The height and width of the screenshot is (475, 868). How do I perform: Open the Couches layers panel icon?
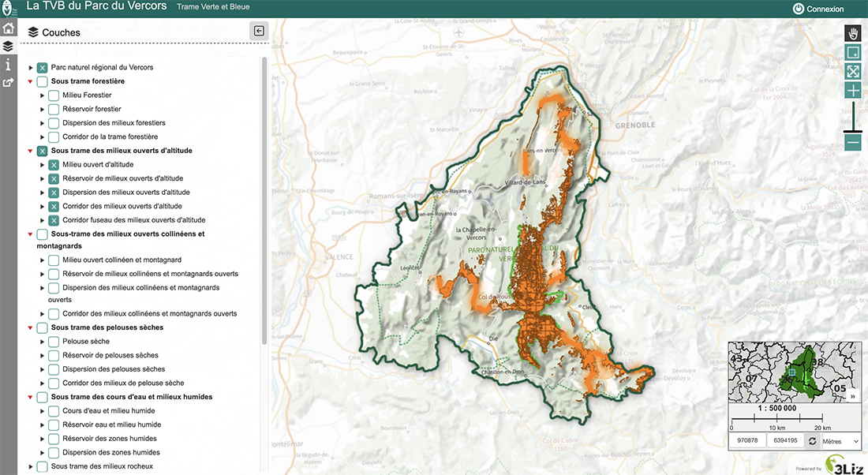click(8, 45)
